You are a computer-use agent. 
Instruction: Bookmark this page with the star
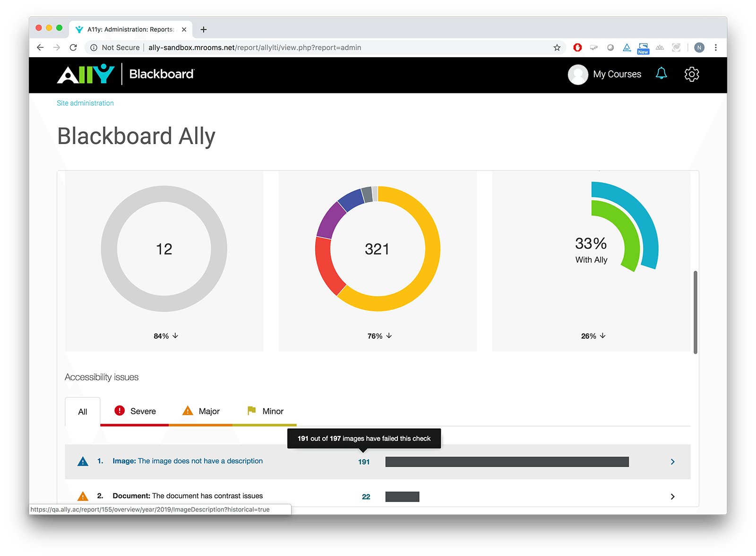click(557, 47)
